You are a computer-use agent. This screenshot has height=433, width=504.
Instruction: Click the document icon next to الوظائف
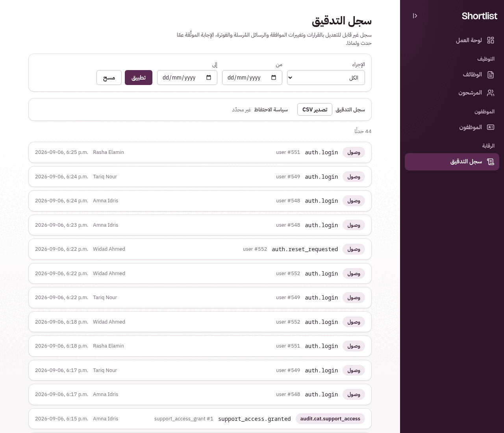click(x=491, y=75)
